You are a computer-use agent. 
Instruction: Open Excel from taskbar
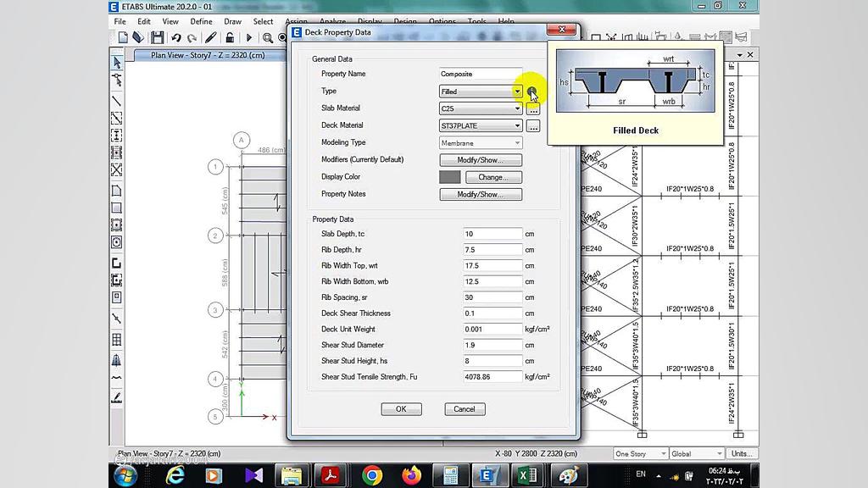pyautogui.click(x=527, y=475)
